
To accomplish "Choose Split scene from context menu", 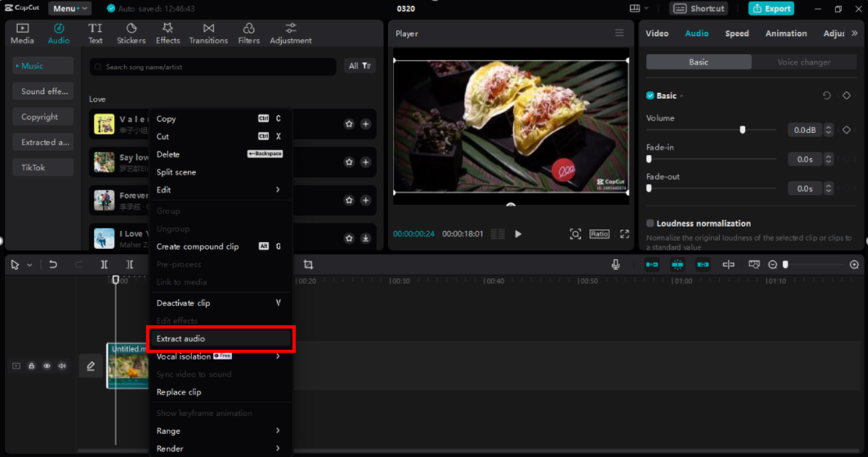I will [220, 172].
